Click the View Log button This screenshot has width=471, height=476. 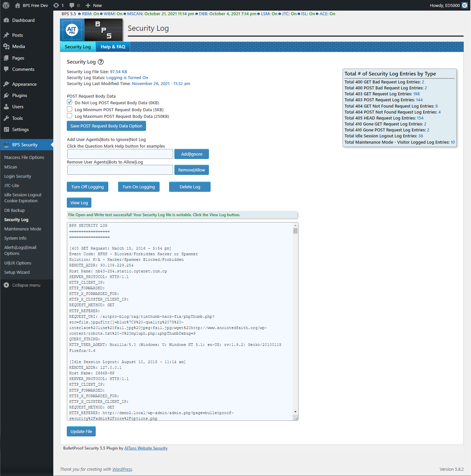(79, 203)
